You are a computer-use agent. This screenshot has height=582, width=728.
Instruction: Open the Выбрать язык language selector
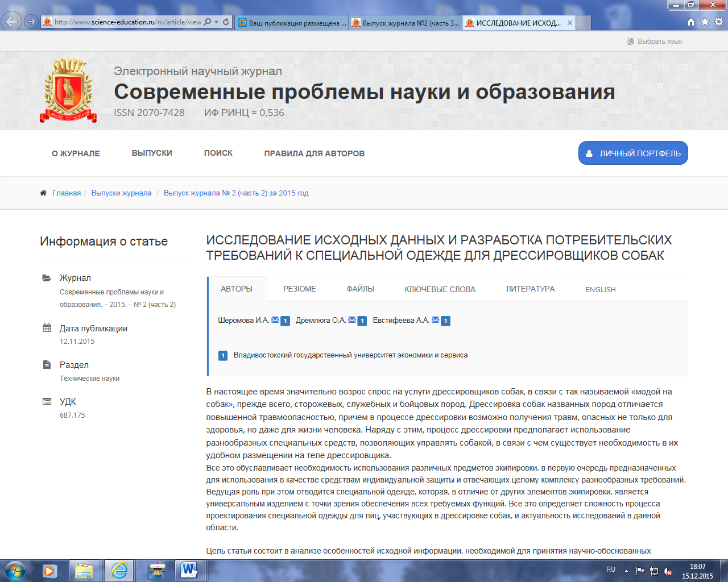click(x=655, y=41)
